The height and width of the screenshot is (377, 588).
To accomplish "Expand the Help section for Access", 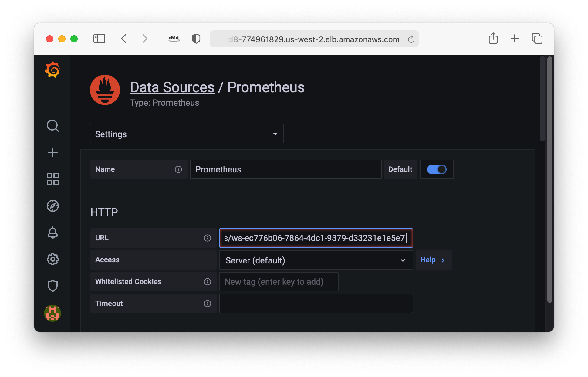I will click(434, 260).
